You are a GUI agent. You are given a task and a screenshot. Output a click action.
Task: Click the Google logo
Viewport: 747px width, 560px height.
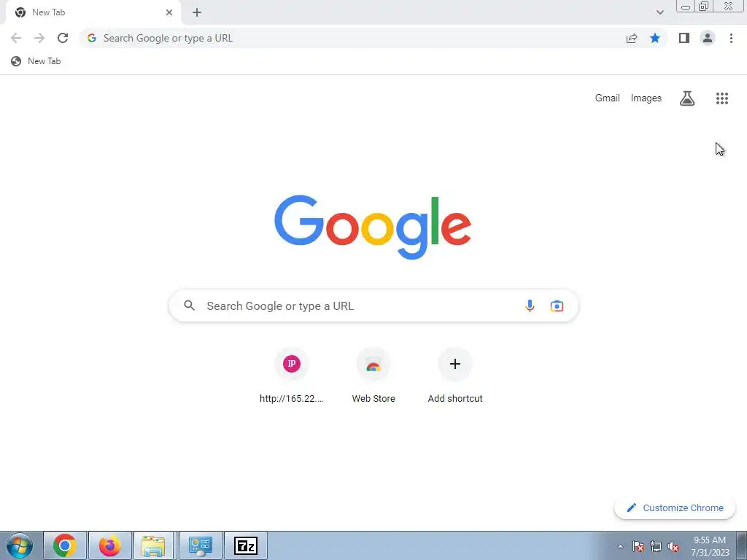(x=373, y=227)
